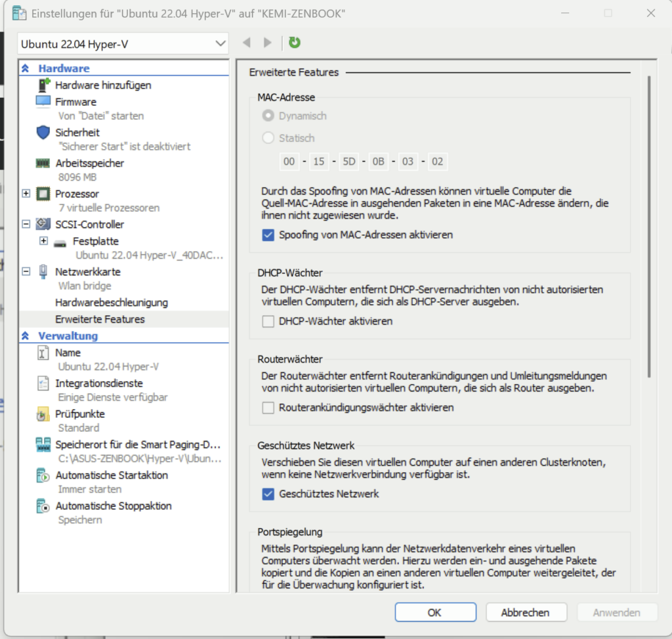Enable the DHCP-Wächter aktivieren checkbox
The image size is (672, 639).
point(268,321)
